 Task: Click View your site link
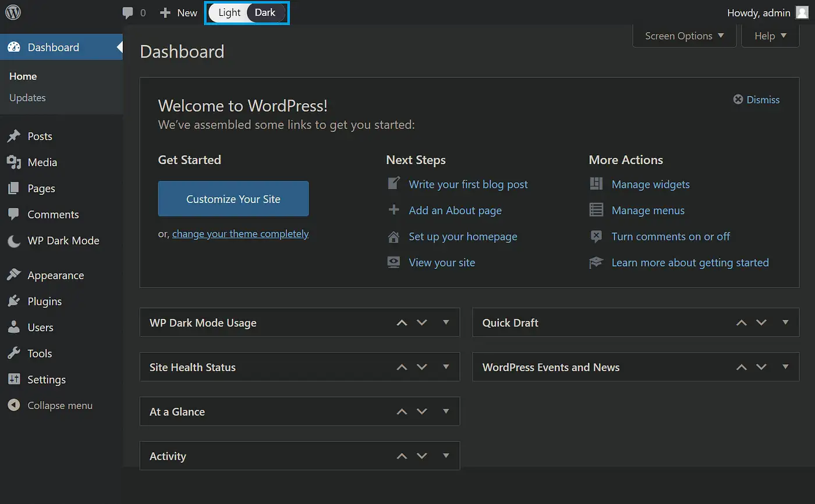pos(442,262)
